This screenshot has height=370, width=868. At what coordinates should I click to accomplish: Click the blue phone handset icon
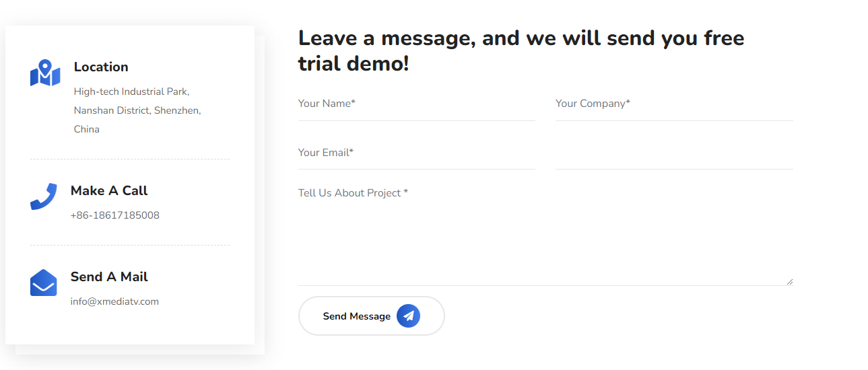point(44,196)
